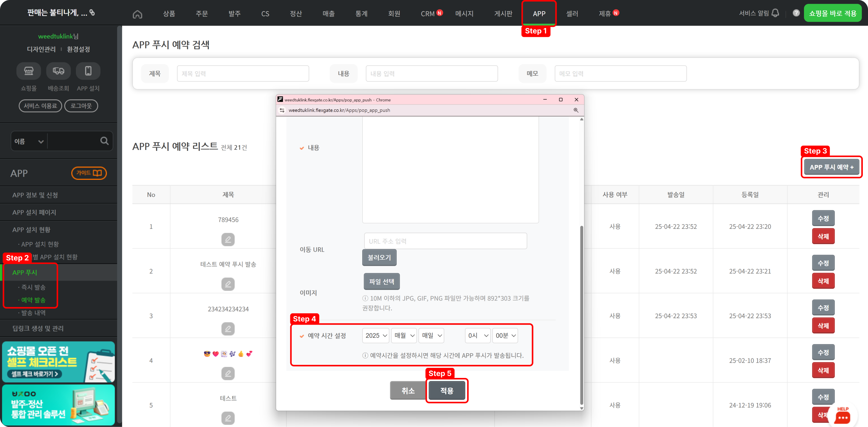868x427 pixels.
Task: Click 적용 in the popup
Action: coord(447,391)
